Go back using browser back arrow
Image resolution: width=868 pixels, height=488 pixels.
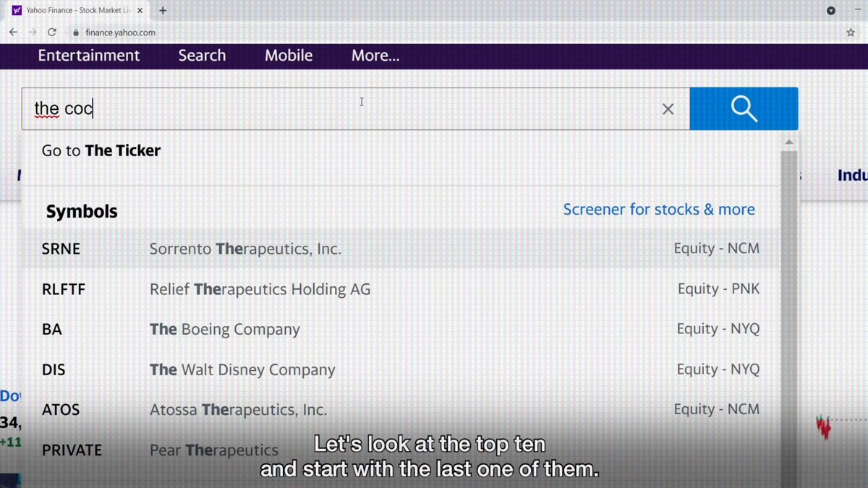pyautogui.click(x=13, y=33)
